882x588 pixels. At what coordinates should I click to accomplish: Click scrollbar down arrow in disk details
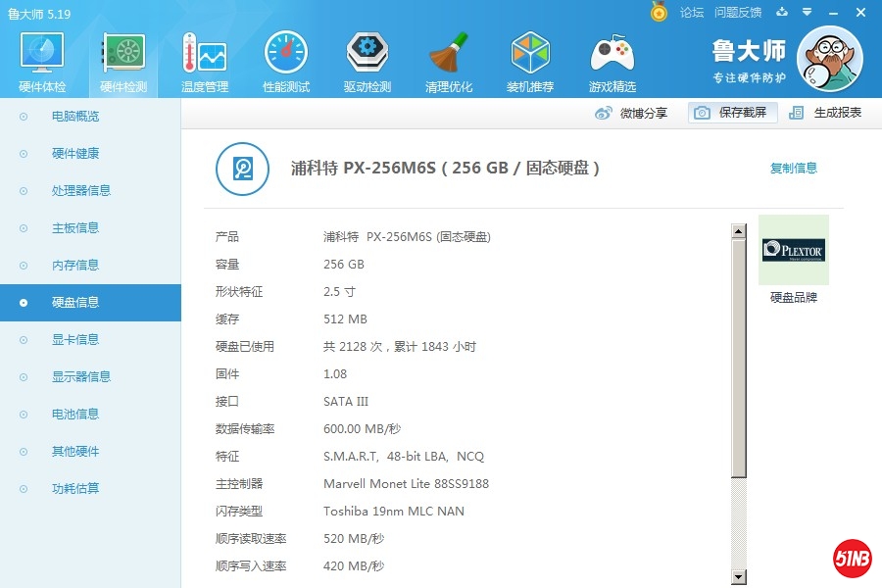[x=739, y=576]
